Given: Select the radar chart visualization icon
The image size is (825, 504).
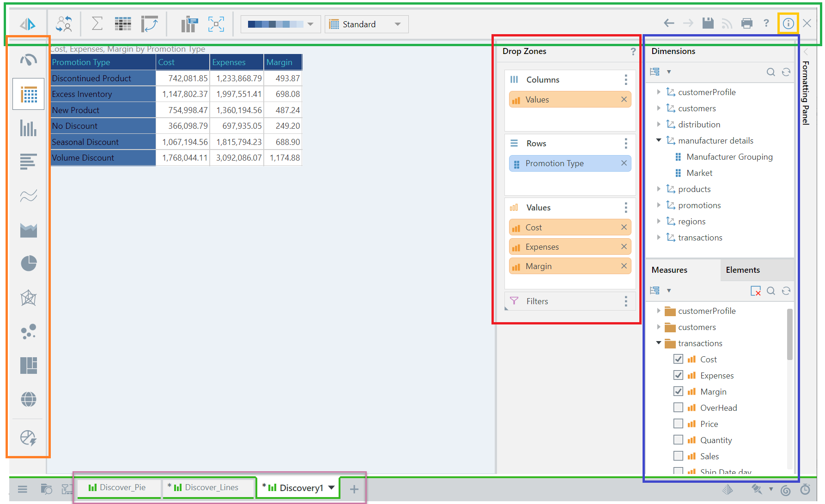Looking at the screenshot, I should [x=28, y=298].
